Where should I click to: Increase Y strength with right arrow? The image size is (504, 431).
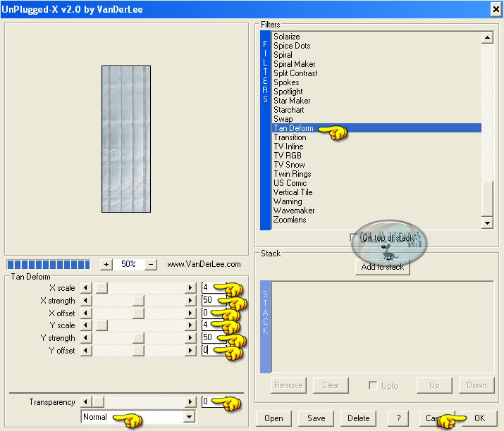coord(190,338)
